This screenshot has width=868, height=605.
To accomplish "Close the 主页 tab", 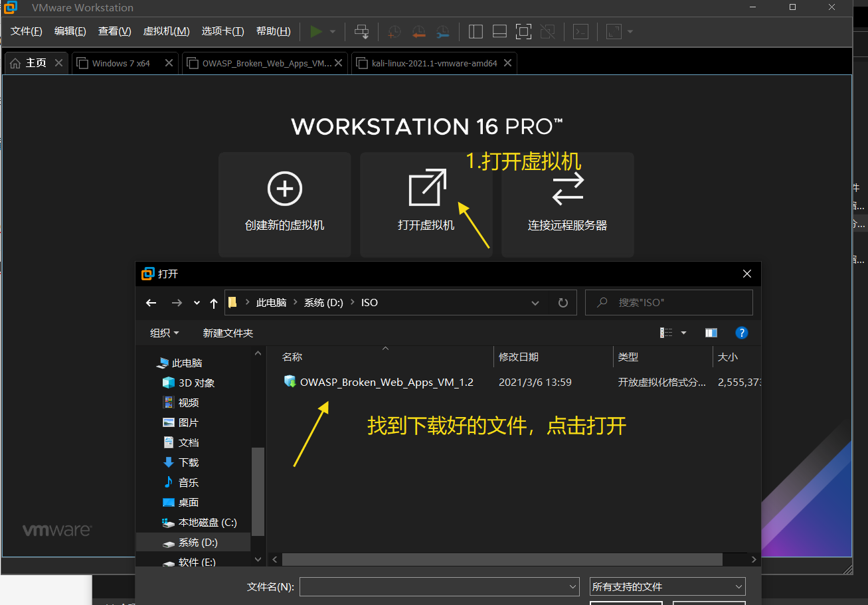I will pos(58,63).
